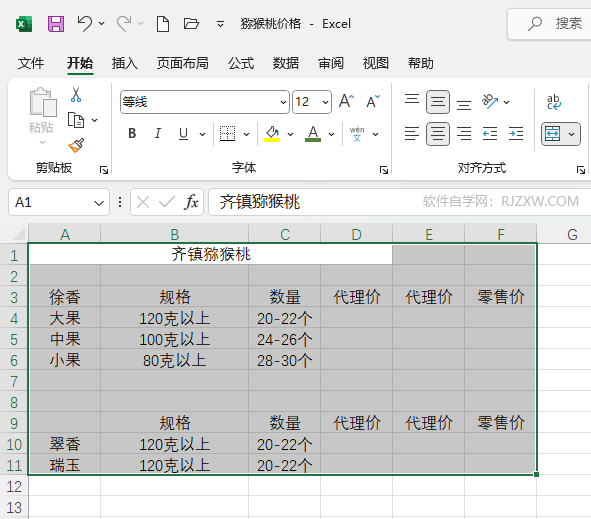Toggle Italic formatting
This screenshot has width=591, height=519.
(158, 133)
